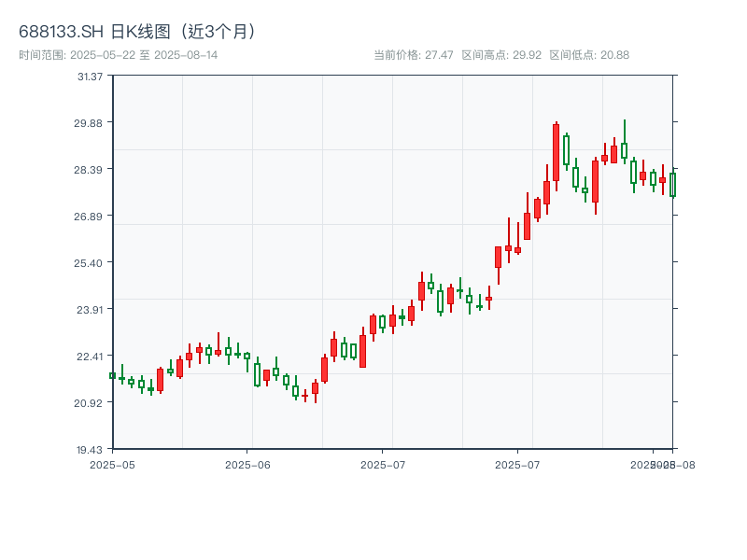This screenshot has height=560, width=747.
Task: Click the large red candle rising above 25.40
Action: click(x=498, y=257)
